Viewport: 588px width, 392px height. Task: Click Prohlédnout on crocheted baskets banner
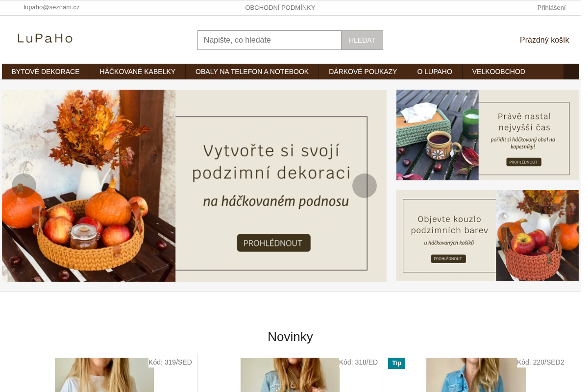[448, 259]
